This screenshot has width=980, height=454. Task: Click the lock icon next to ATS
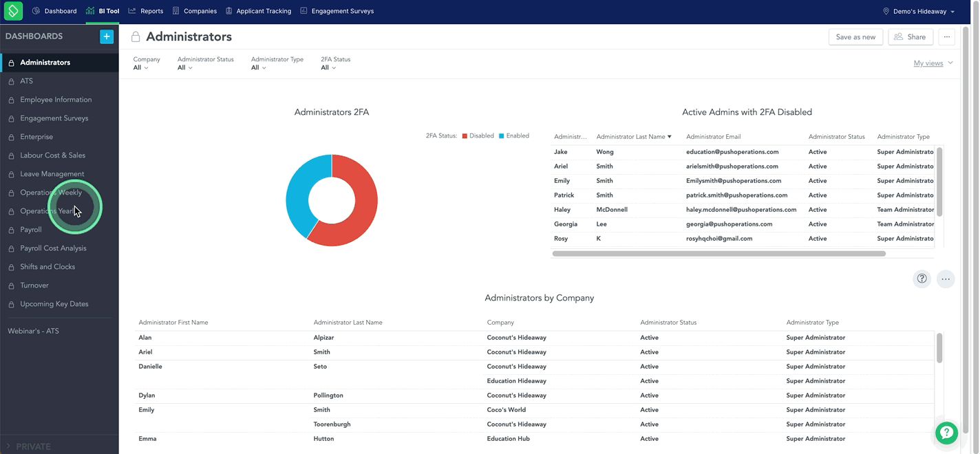click(11, 81)
